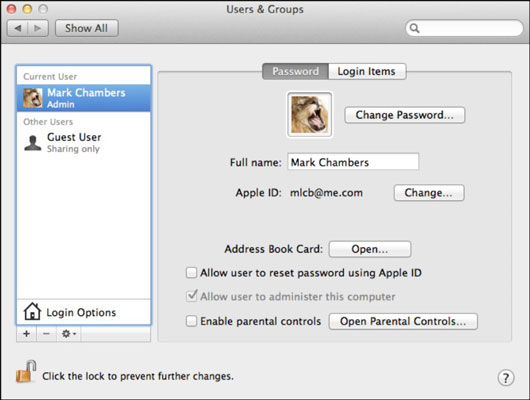Screen dimensions: 530x400
Task: Check Enable parental controls
Action: [191, 321]
